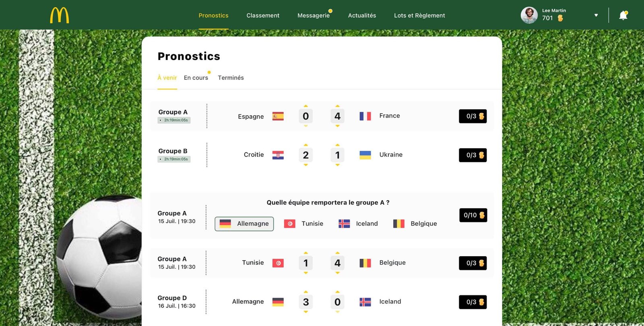Click Lee Martin's profile avatar
The image size is (644, 326).
[528, 15]
